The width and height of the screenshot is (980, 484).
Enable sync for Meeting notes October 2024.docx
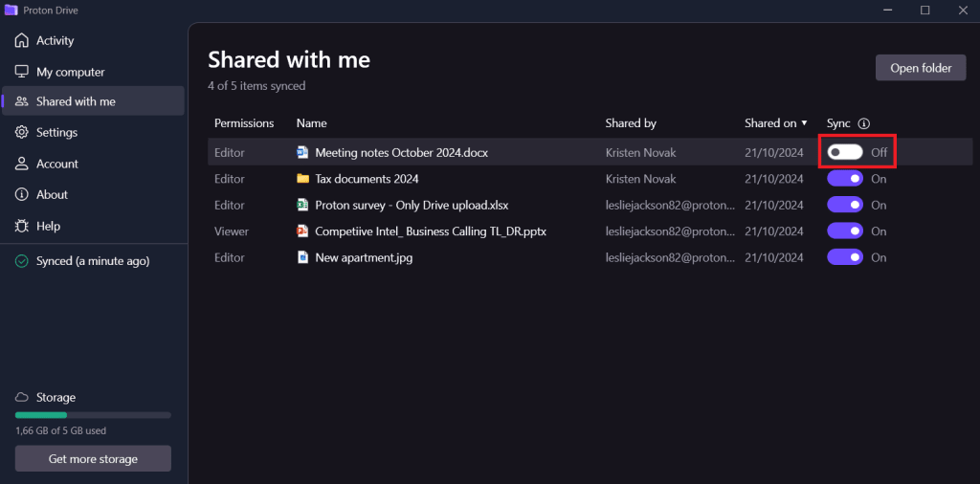(845, 152)
